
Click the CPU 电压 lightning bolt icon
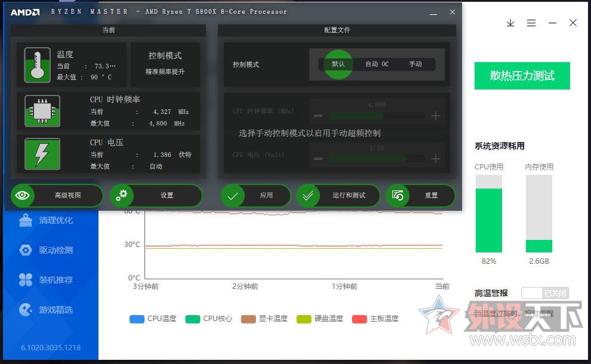[x=41, y=154]
